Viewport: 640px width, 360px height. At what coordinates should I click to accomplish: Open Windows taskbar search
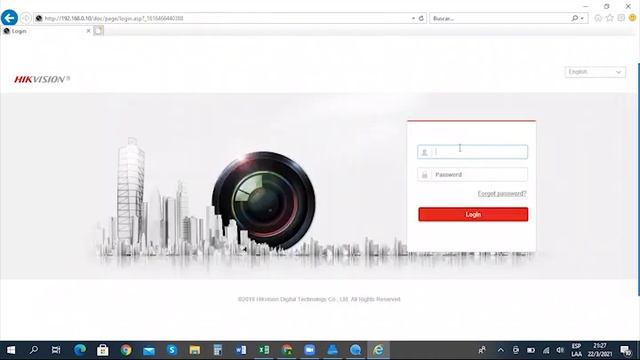[x=34, y=350]
